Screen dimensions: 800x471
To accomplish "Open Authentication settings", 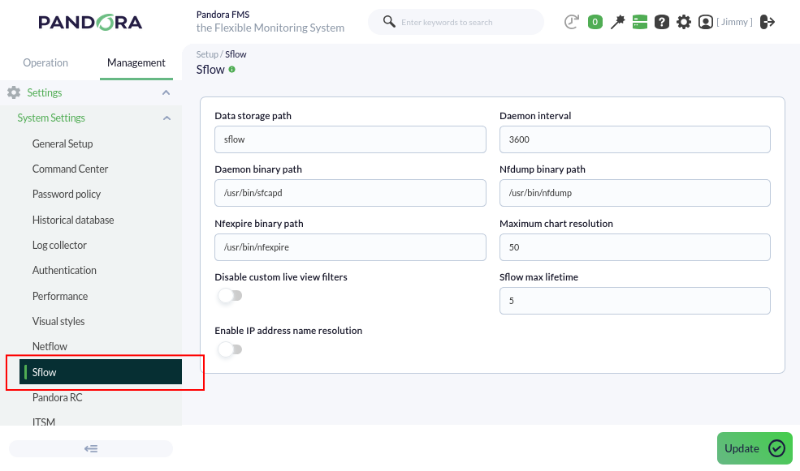I will 64,270.
